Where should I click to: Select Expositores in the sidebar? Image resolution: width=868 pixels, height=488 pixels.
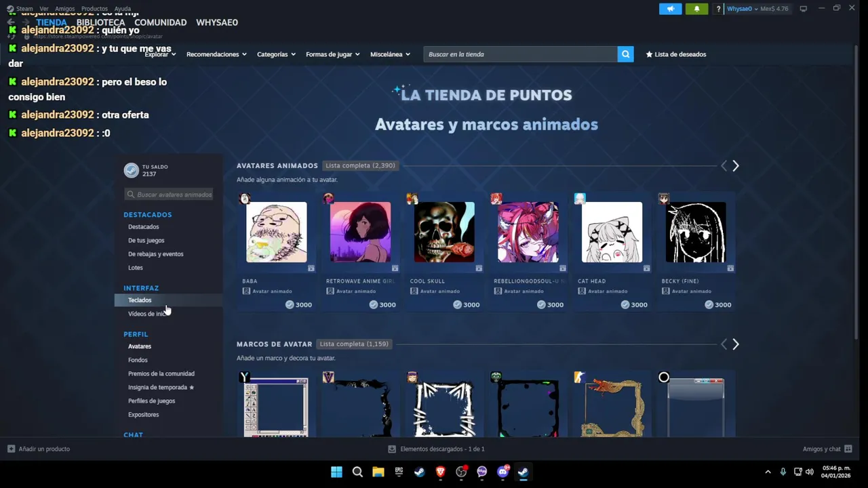coord(143,415)
